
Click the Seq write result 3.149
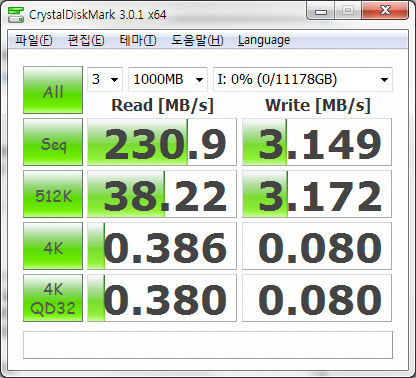[x=317, y=142]
